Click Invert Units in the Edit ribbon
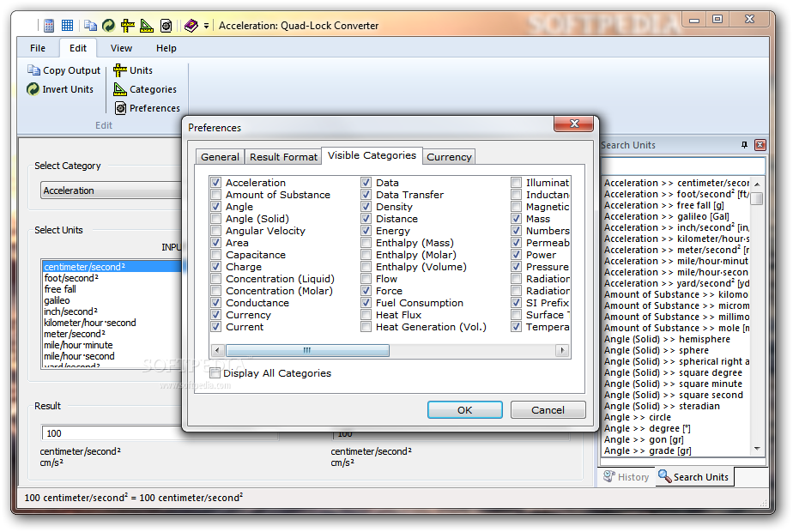The height and width of the screenshot is (532, 793). tap(60, 89)
